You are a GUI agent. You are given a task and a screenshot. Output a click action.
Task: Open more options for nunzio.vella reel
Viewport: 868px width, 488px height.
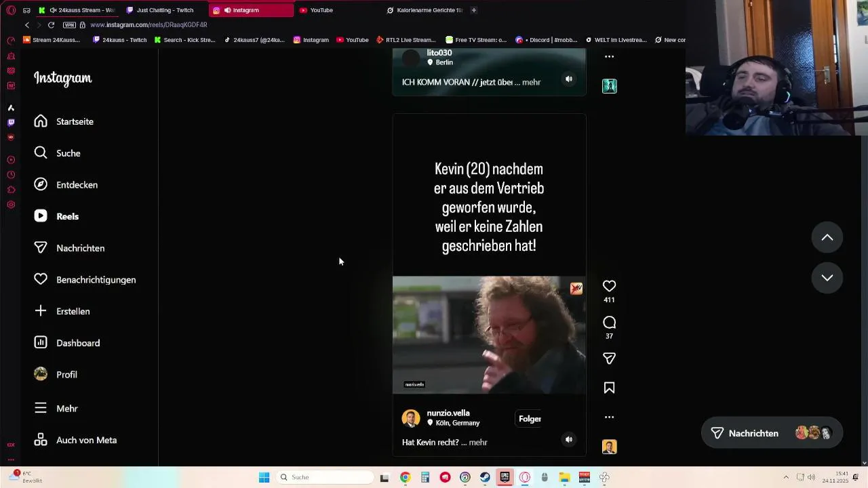tap(609, 418)
